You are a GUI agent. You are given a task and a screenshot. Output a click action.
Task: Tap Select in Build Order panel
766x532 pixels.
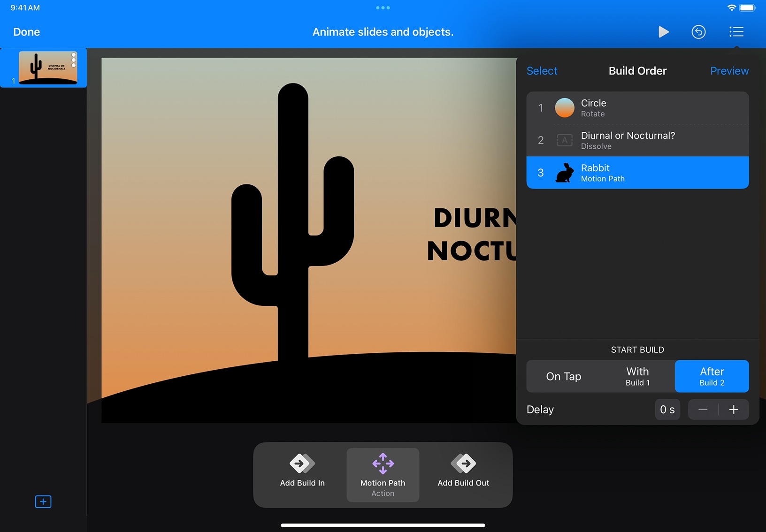(x=542, y=71)
